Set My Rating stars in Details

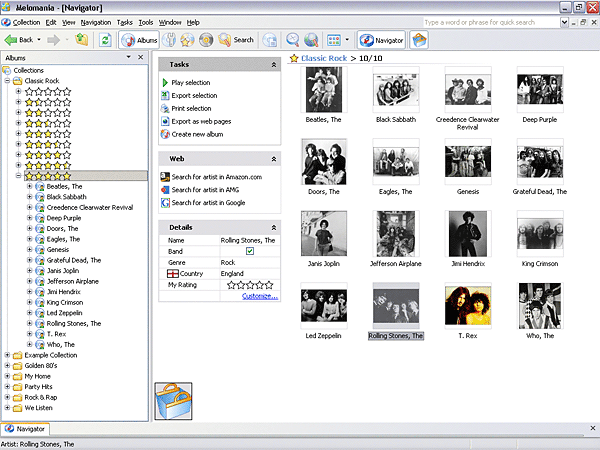pos(251,285)
